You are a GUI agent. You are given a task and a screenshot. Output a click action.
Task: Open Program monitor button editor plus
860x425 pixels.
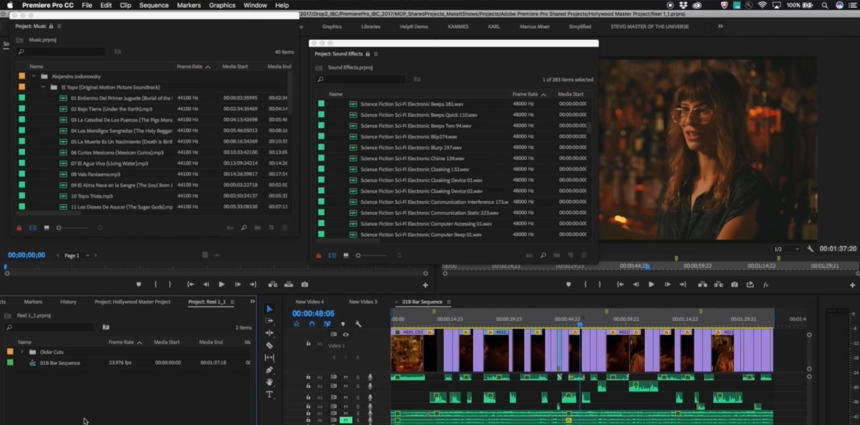tap(852, 285)
